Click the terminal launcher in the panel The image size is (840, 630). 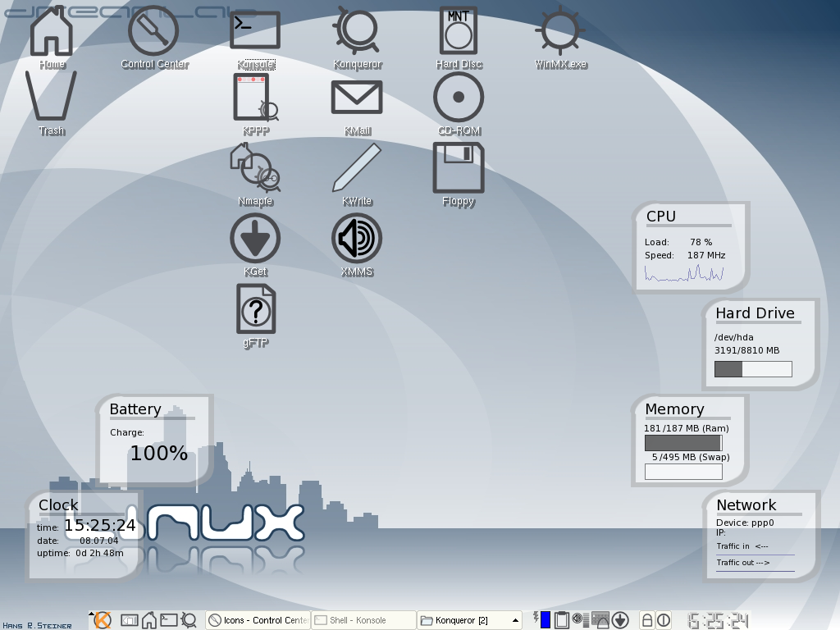(x=169, y=620)
